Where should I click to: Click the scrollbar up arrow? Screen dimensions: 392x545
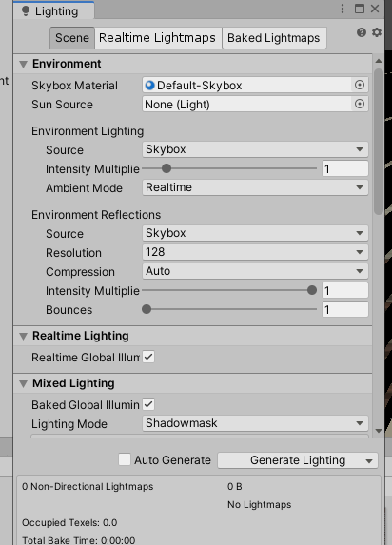point(379,61)
